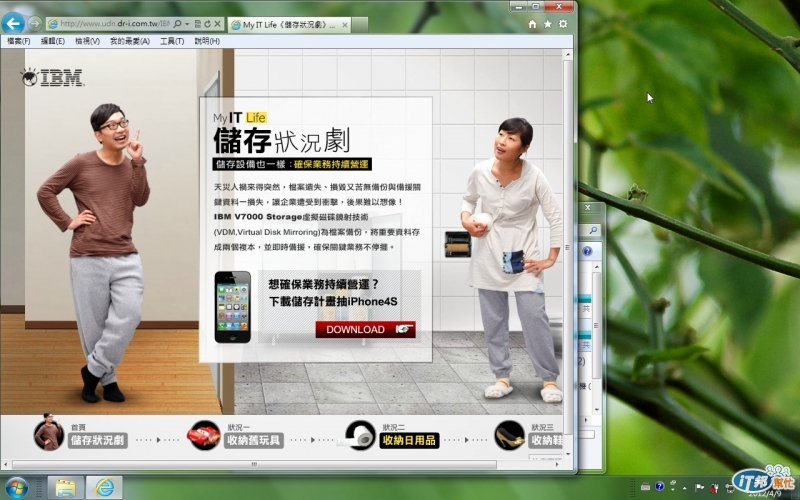800x500 pixels.
Task: Open Windows Explorer from the taskbar
Action: (65, 488)
